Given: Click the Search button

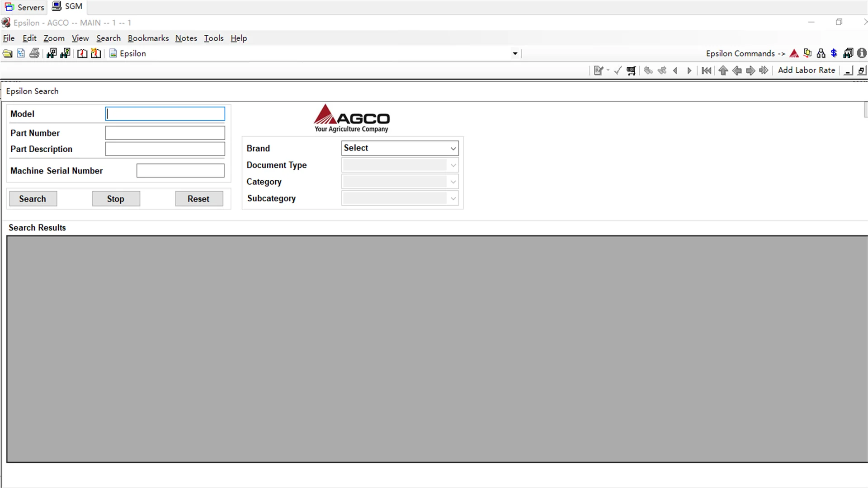Looking at the screenshot, I should click(33, 199).
